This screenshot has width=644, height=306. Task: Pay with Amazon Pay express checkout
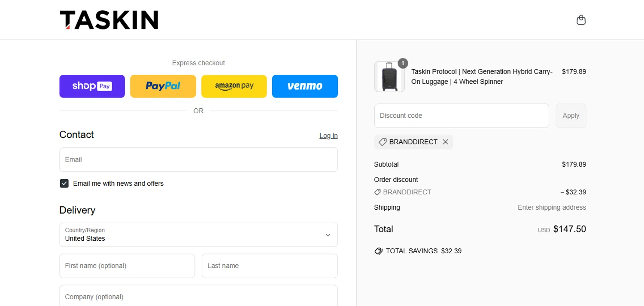pyautogui.click(x=234, y=86)
